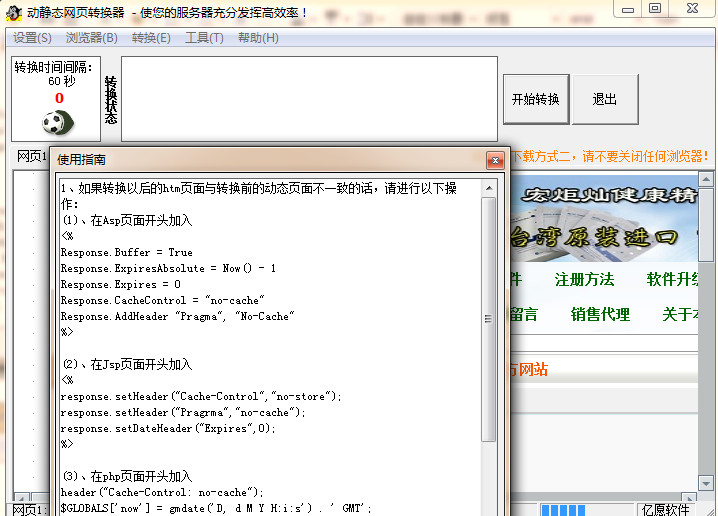Click the soccer ball icon
Image resolution: width=718 pixels, height=516 pixels.
pos(58,123)
